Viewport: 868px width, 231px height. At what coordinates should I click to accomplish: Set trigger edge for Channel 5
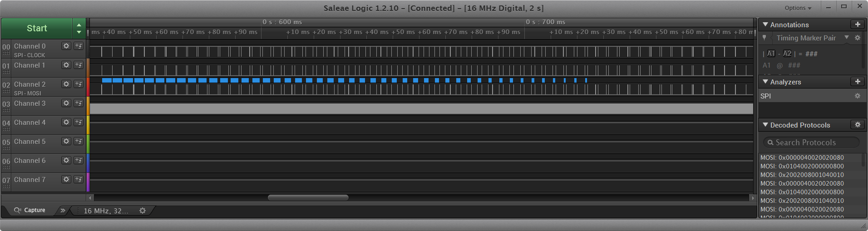79,141
